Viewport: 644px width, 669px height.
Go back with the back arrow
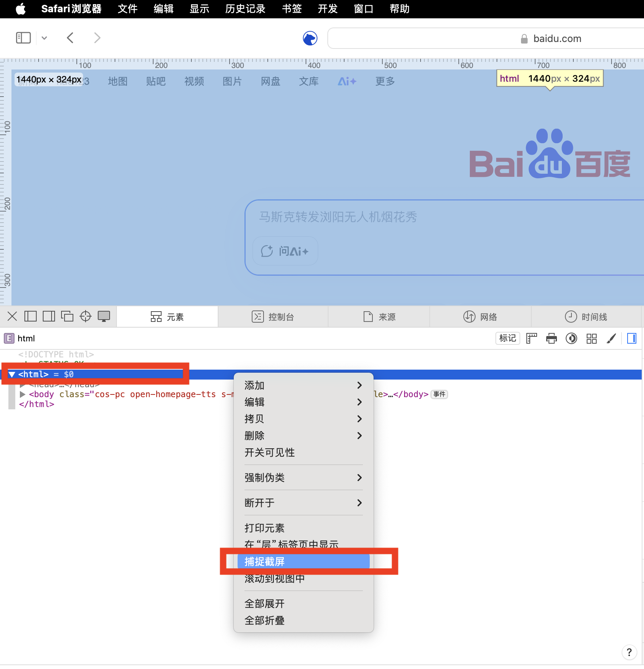[70, 38]
